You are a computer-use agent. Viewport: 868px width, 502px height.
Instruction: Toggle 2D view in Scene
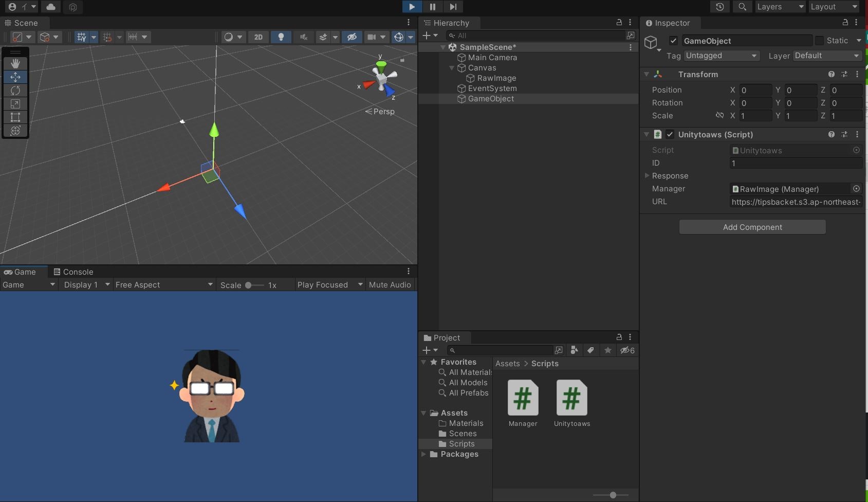258,37
